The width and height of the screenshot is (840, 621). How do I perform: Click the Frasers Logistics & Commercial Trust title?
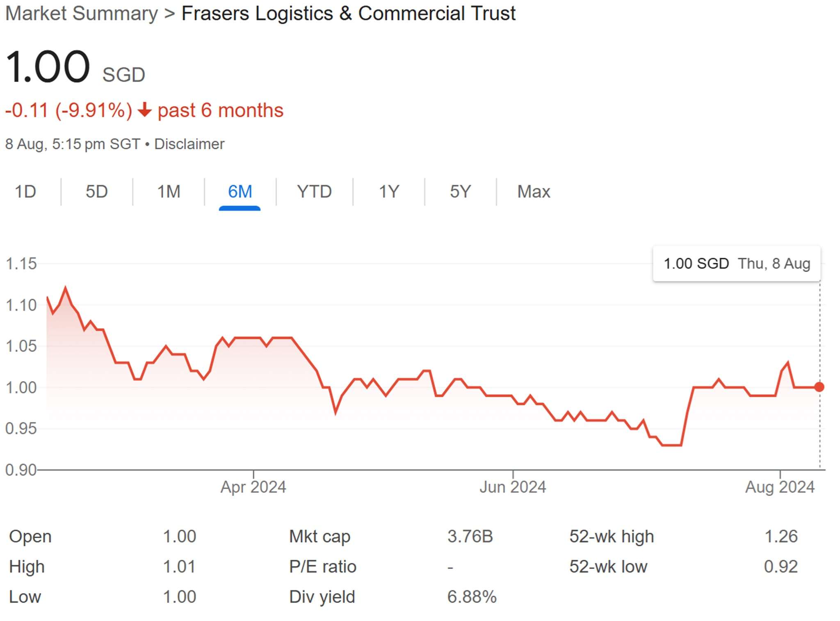pyautogui.click(x=348, y=14)
